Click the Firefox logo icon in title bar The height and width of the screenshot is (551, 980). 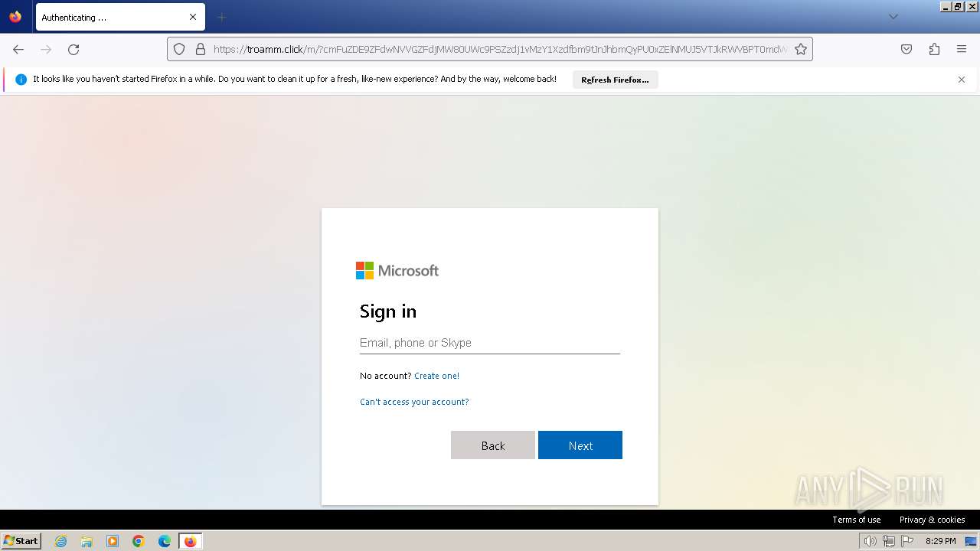pyautogui.click(x=15, y=17)
